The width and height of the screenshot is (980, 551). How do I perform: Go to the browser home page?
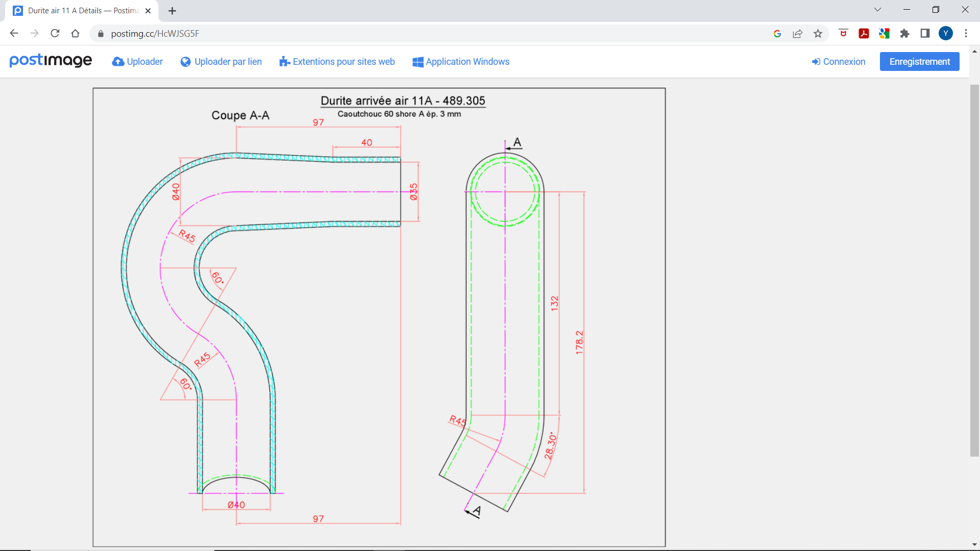76,34
